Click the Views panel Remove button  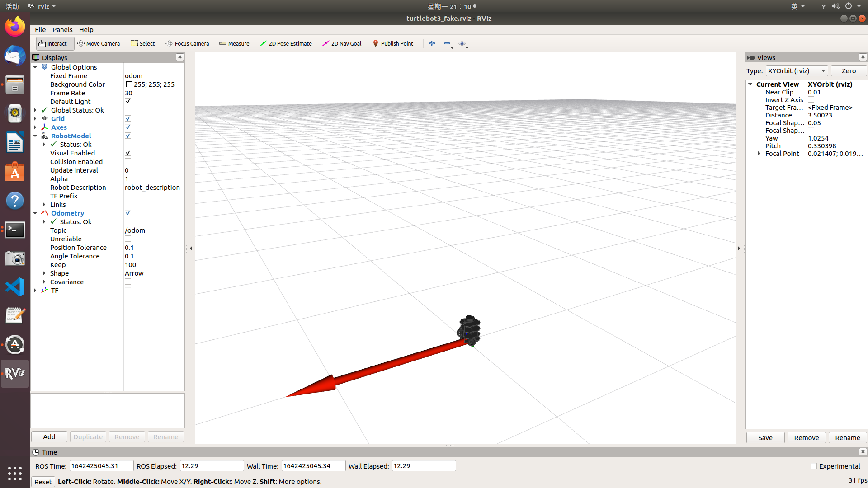(807, 437)
